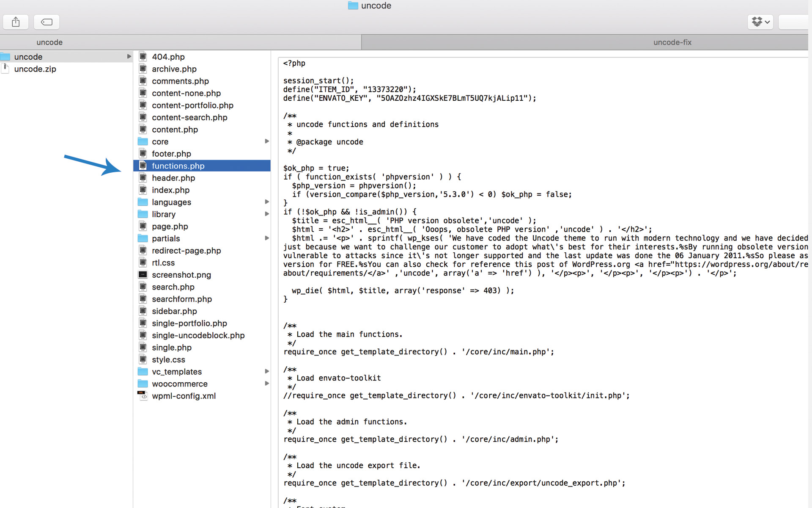Image resolution: width=812 pixels, height=508 pixels.
Task: Click the style.css file icon
Action: pos(143,359)
